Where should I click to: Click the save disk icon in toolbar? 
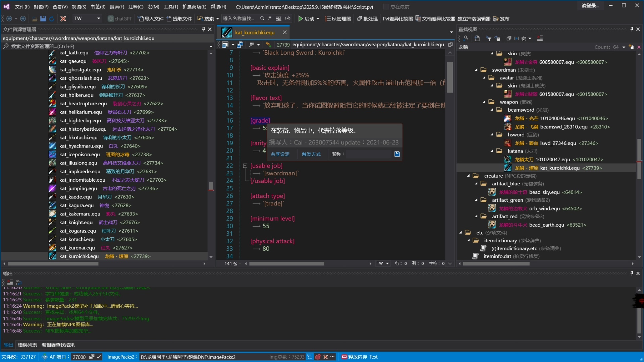(43, 19)
